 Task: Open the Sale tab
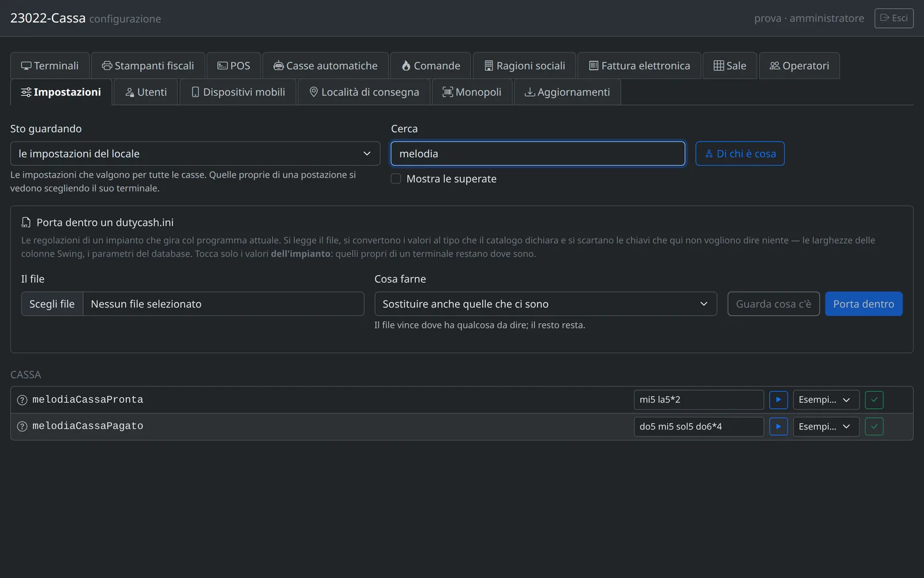coord(730,66)
